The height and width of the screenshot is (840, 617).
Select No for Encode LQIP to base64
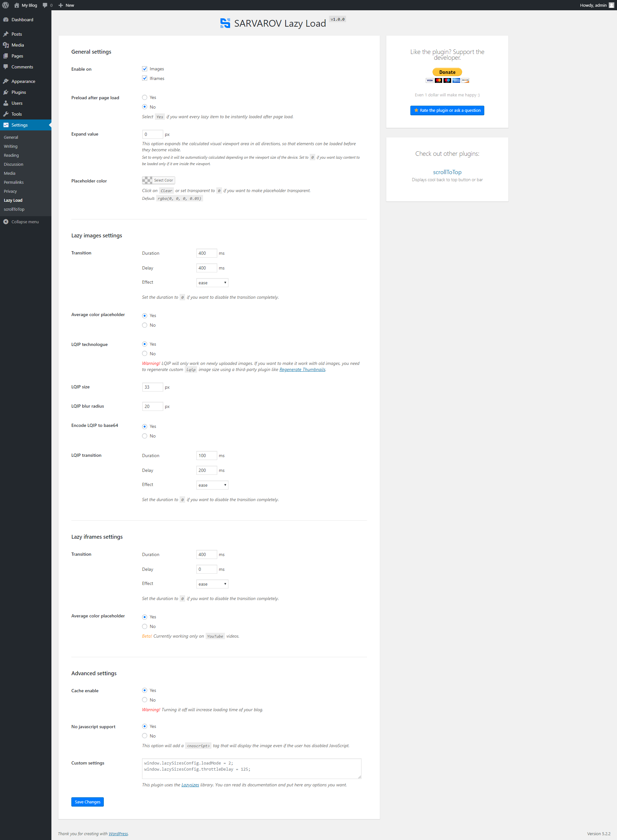145,436
